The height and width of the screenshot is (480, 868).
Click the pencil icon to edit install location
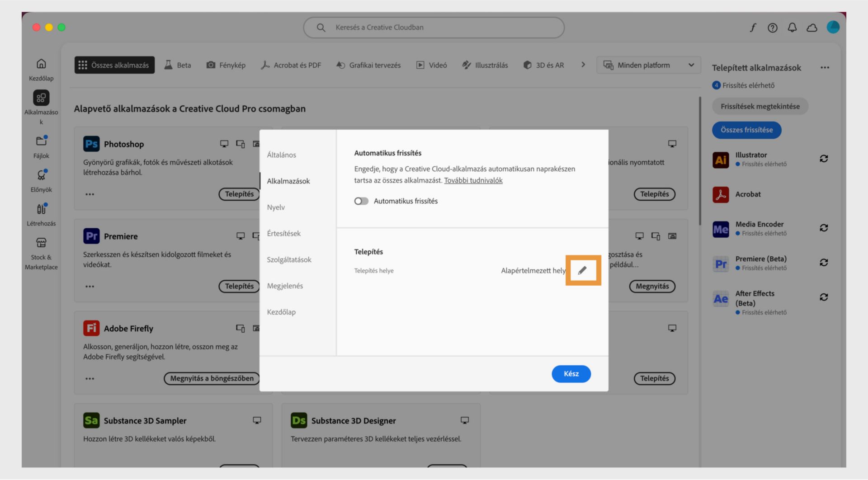582,270
